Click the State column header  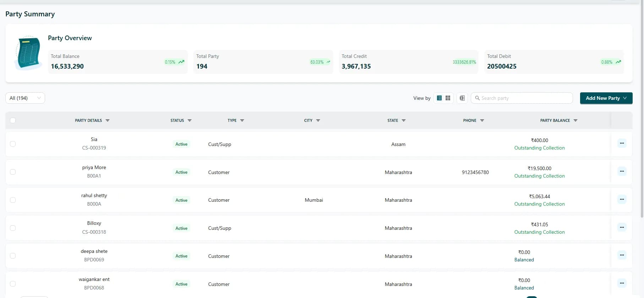[x=393, y=120]
